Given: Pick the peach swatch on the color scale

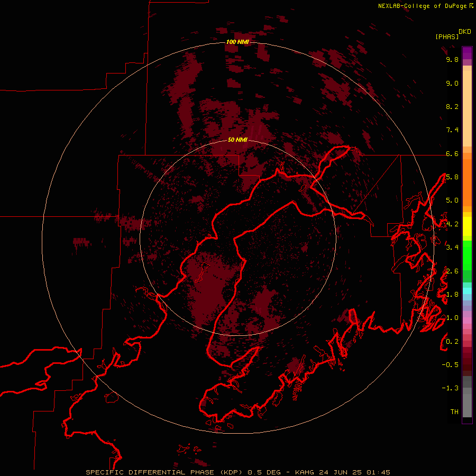Looking at the screenshot, I should (x=467, y=109).
